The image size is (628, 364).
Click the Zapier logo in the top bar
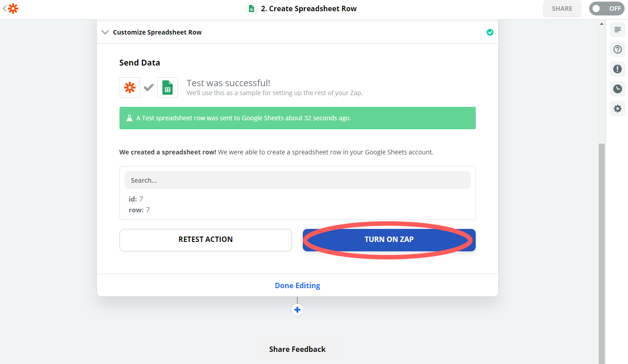click(13, 8)
